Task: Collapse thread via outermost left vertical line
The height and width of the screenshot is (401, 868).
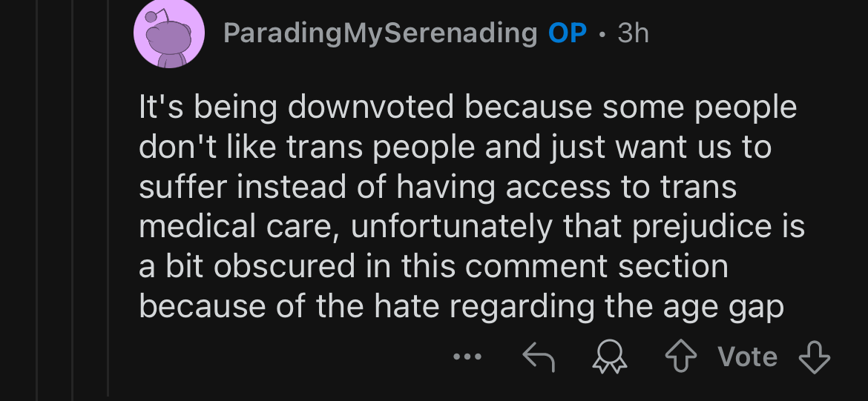Action: (37, 200)
